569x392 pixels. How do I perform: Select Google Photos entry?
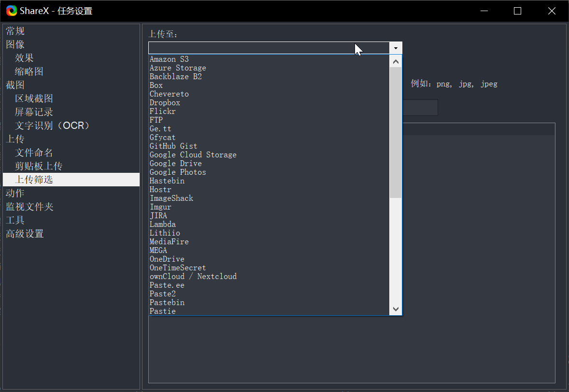[269, 172]
